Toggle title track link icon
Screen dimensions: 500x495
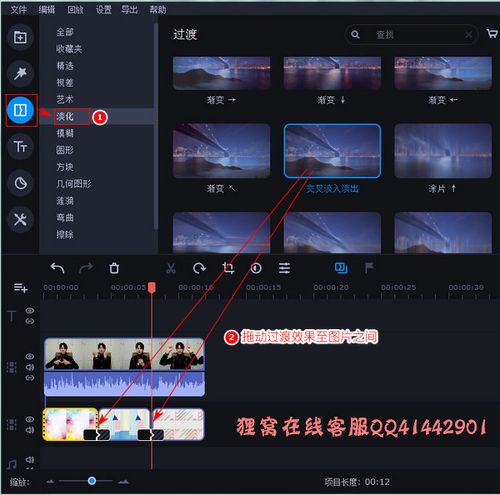pyautogui.click(x=30, y=321)
